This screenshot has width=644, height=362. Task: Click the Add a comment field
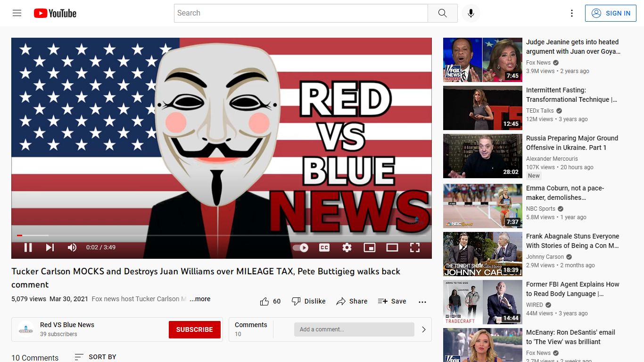click(354, 329)
